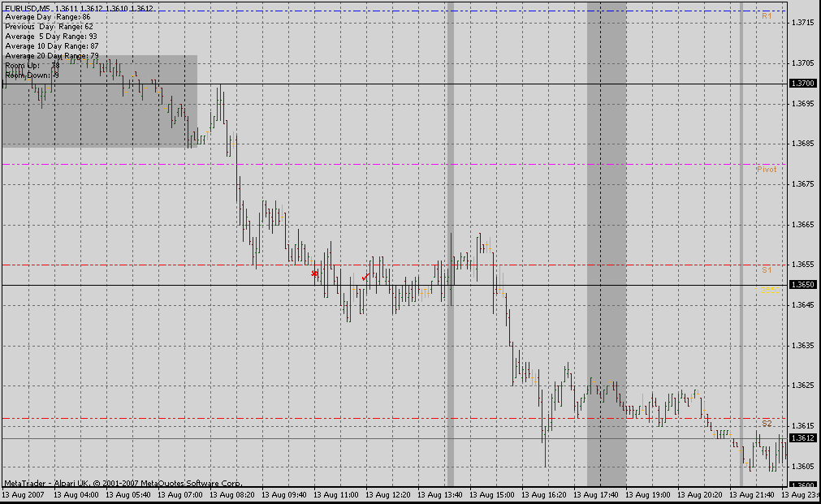
Task: Click '13 Aug 11:00' on the time axis
Action: 336,494
